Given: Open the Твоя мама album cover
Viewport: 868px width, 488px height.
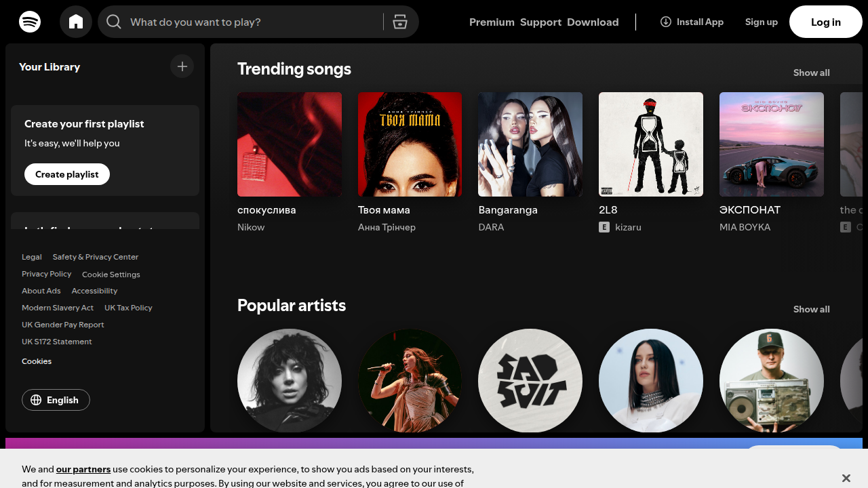Looking at the screenshot, I should tap(410, 144).
